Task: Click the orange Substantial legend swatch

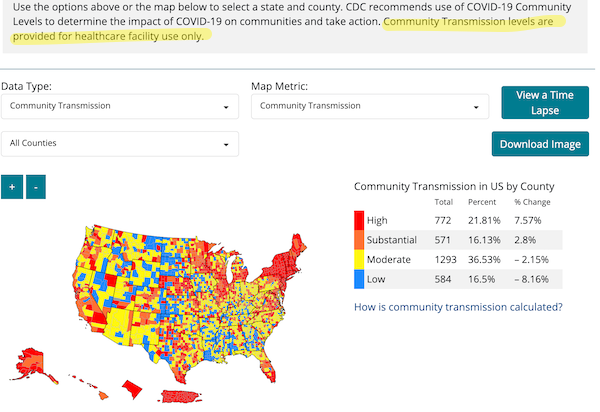Action: 359,240
